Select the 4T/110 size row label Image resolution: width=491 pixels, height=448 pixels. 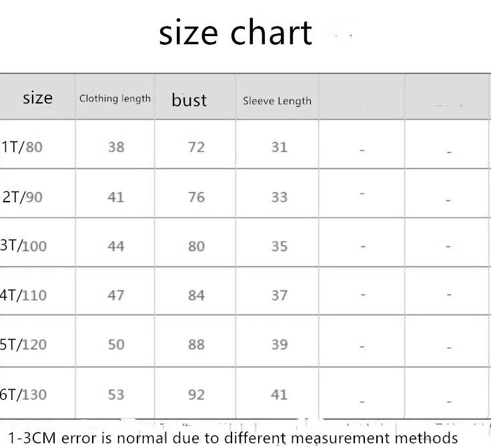[x=23, y=295]
